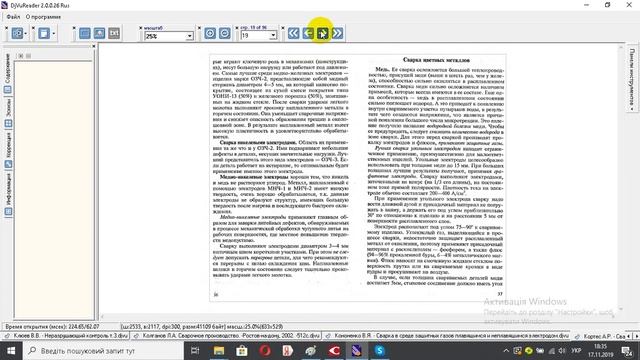Select the fit-to-window display icon
The image size is (640, 360).
[x=84, y=33]
